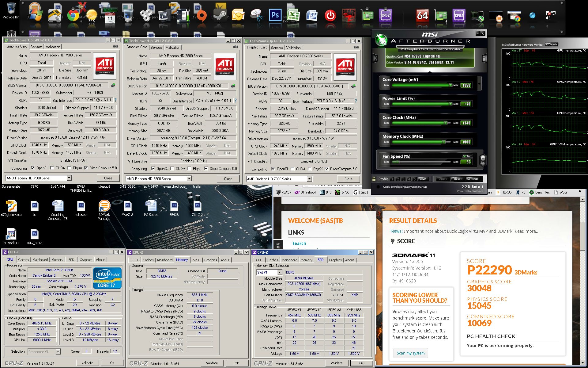Switch to Validation tab in middle GPU-Z
The height and width of the screenshot is (368, 588).
tap(173, 48)
